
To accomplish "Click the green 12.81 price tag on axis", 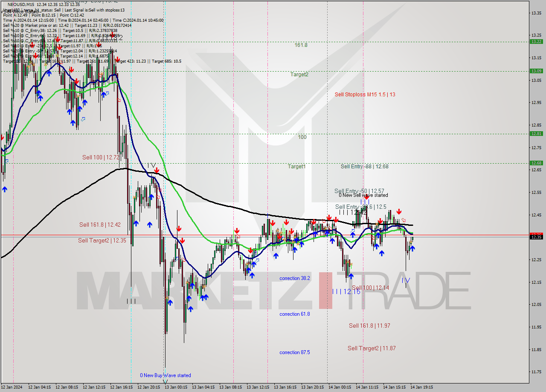I will [536, 133].
